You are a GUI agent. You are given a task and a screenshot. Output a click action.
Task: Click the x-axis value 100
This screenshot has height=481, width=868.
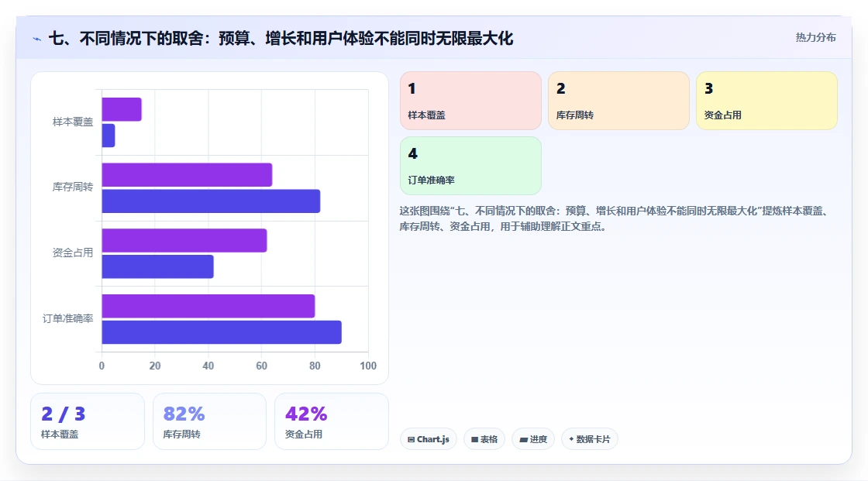click(368, 366)
